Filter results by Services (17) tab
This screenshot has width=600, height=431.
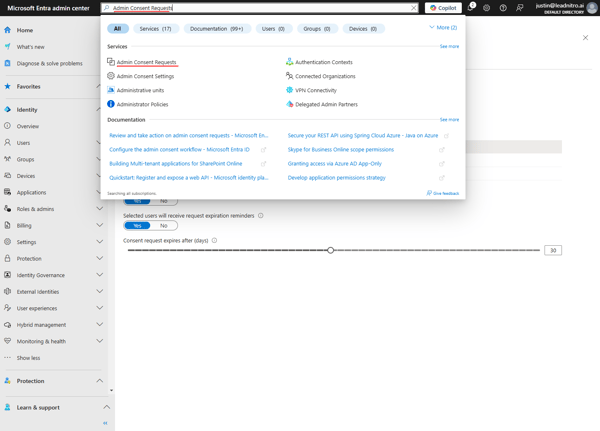tap(155, 29)
